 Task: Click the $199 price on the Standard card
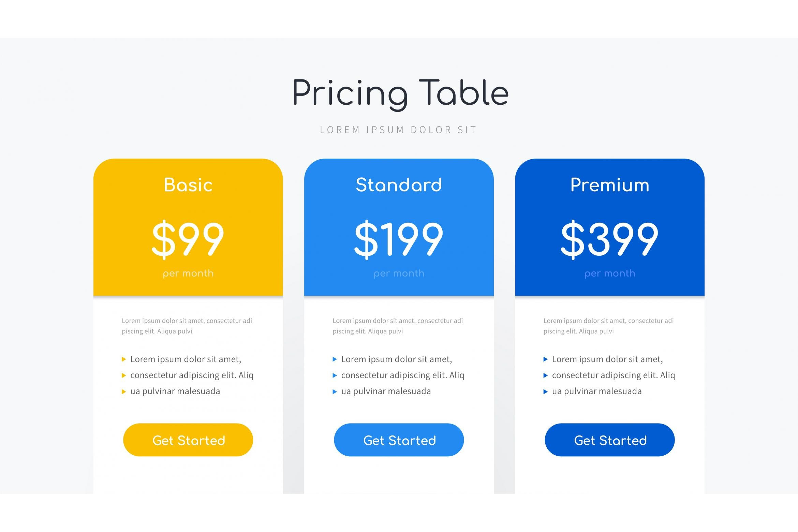pyautogui.click(x=399, y=238)
